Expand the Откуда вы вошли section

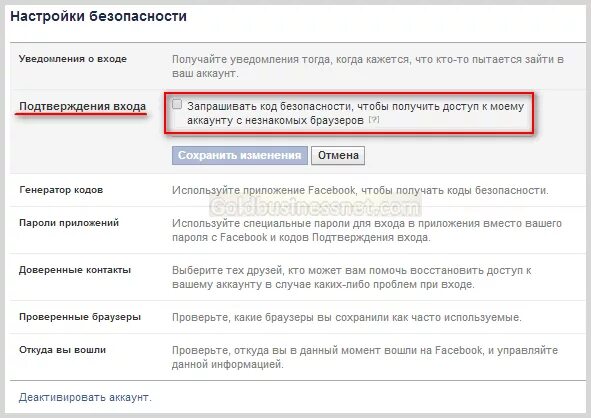pyautogui.click(x=63, y=350)
